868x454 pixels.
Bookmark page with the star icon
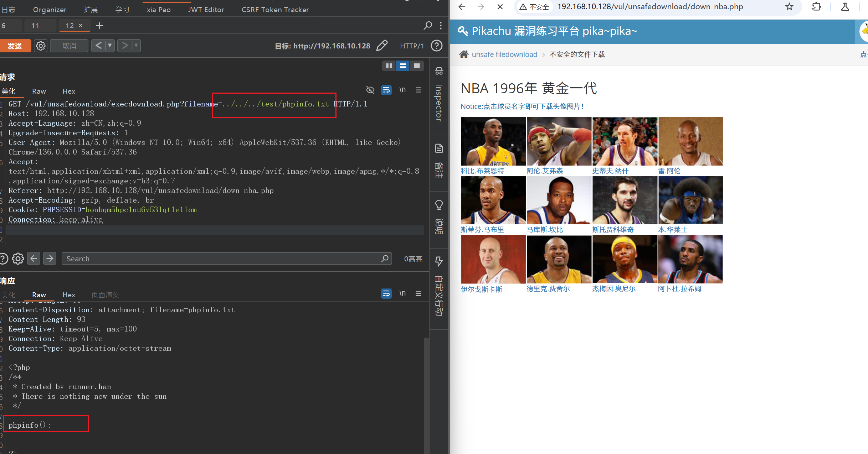789,7
